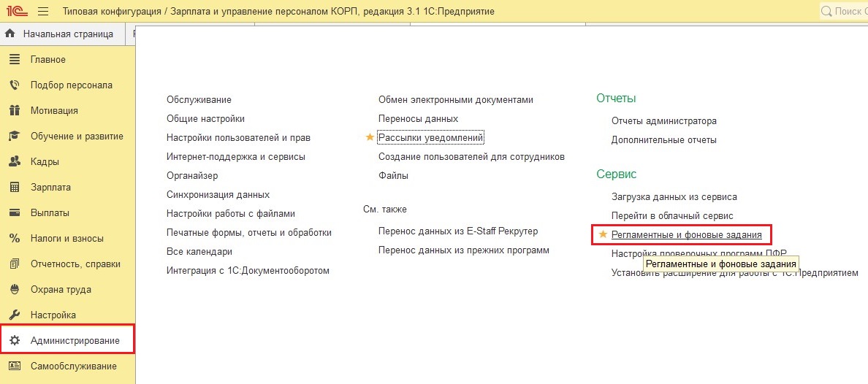Open Переносы данных
Screen dimensions: 868x384
pos(418,118)
